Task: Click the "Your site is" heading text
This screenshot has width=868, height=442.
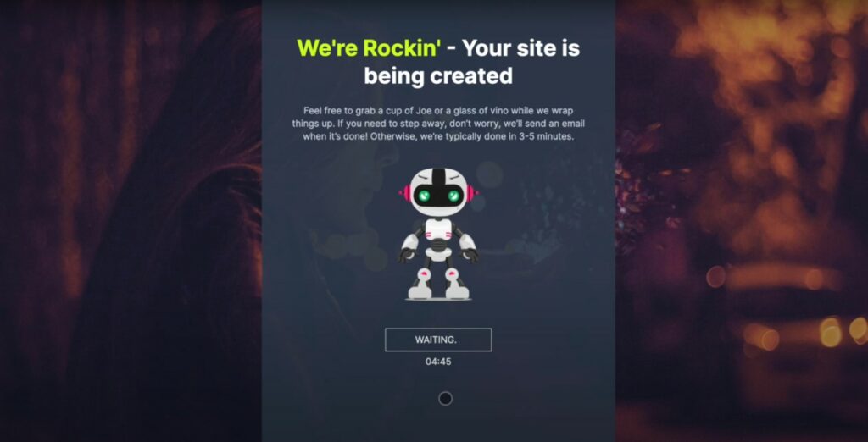Action: [521, 48]
